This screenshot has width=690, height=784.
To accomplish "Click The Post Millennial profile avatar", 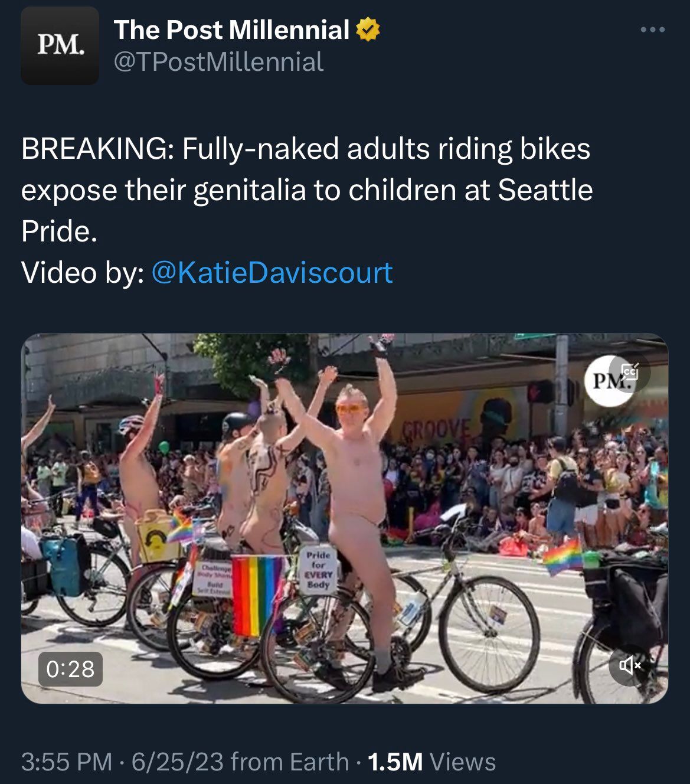I will click(x=61, y=43).
